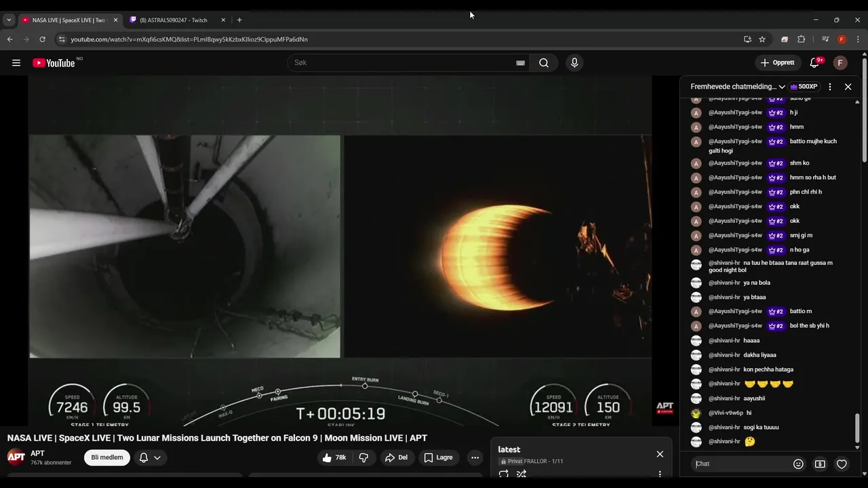
Task: Click the browser address bar URL
Action: (189, 39)
